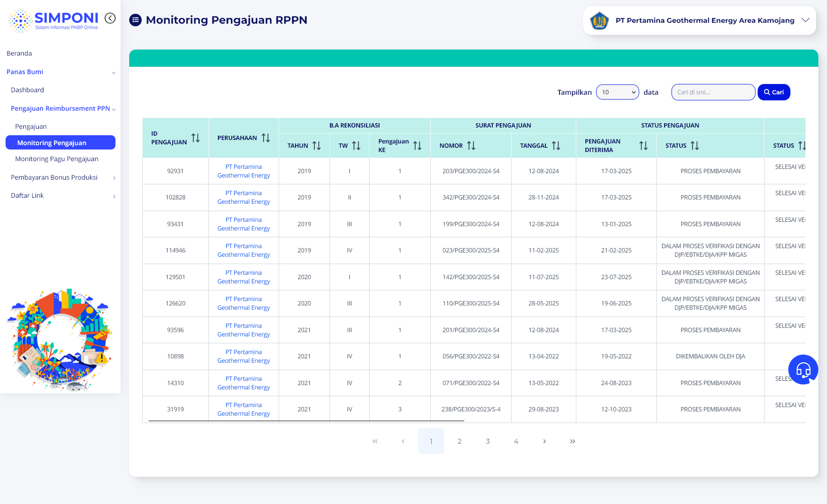Open the company selector dropdown chevron
The image size is (827, 504).
(x=805, y=20)
